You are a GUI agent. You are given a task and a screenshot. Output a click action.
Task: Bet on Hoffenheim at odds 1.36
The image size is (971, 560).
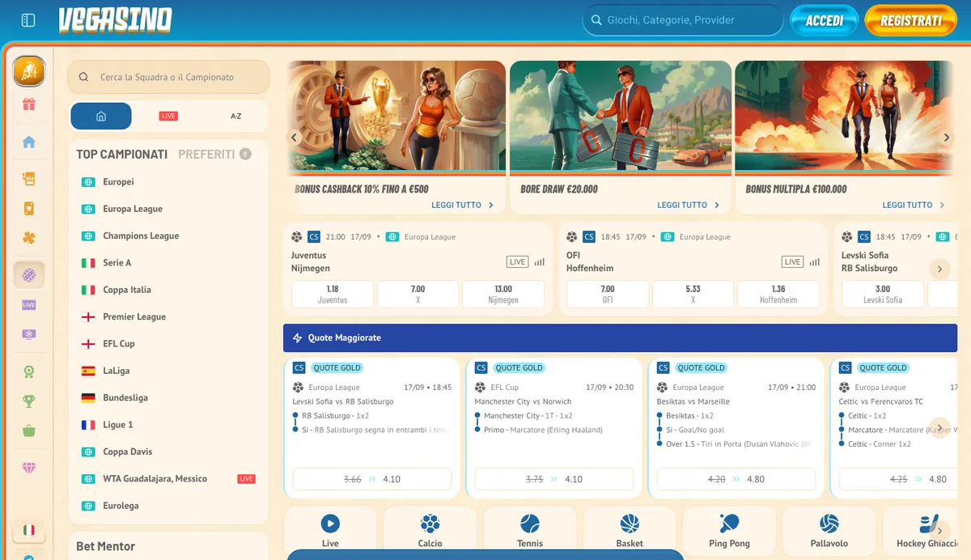click(x=778, y=294)
